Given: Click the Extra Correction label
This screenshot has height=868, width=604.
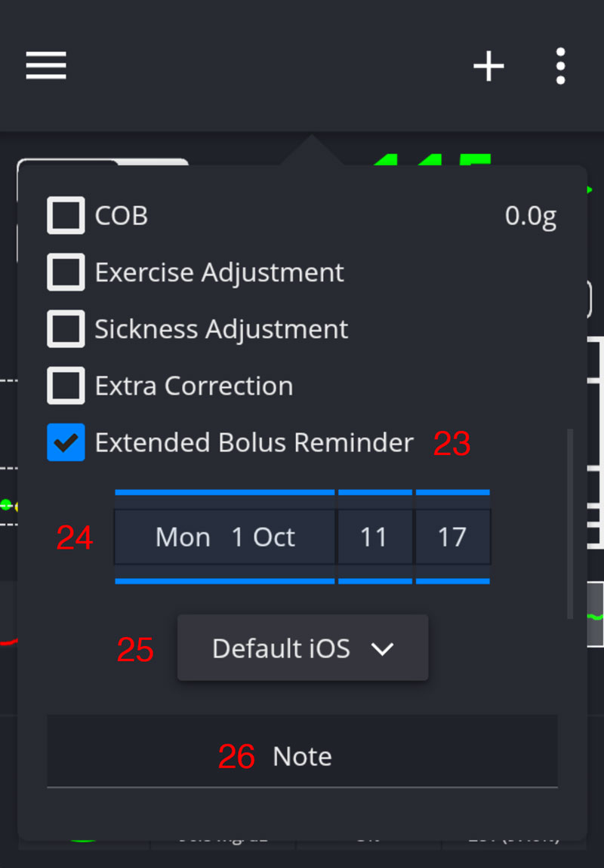Looking at the screenshot, I should click(x=193, y=386).
